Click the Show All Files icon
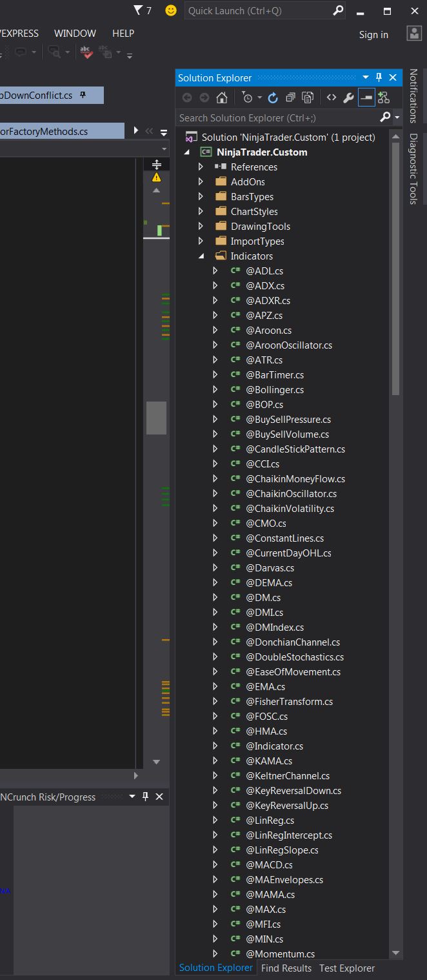Screen dimensions: 427x980 click(308, 97)
